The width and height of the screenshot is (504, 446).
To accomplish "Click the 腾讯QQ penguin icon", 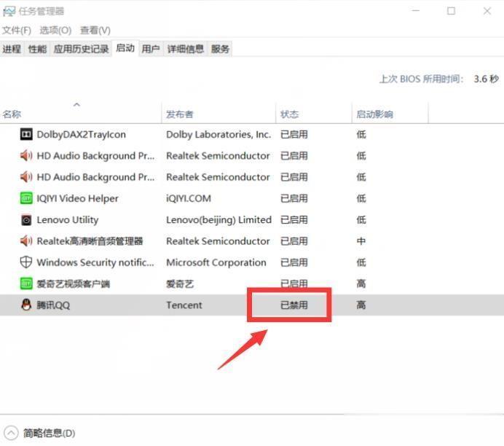I will [x=26, y=305].
